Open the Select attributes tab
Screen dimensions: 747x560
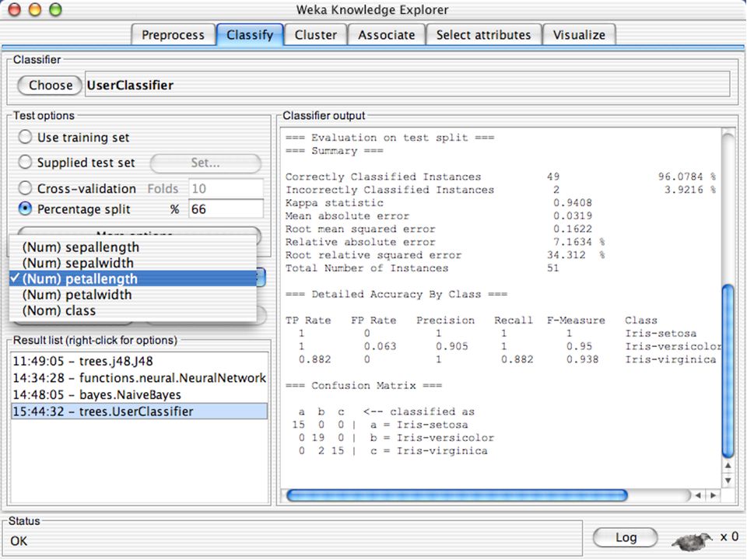pos(483,35)
